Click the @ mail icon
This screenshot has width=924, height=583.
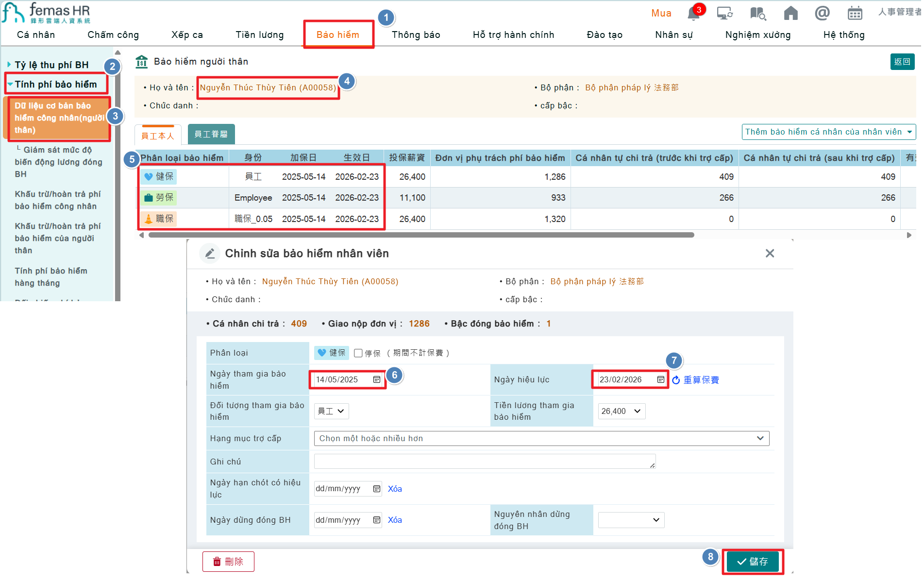pyautogui.click(x=822, y=13)
